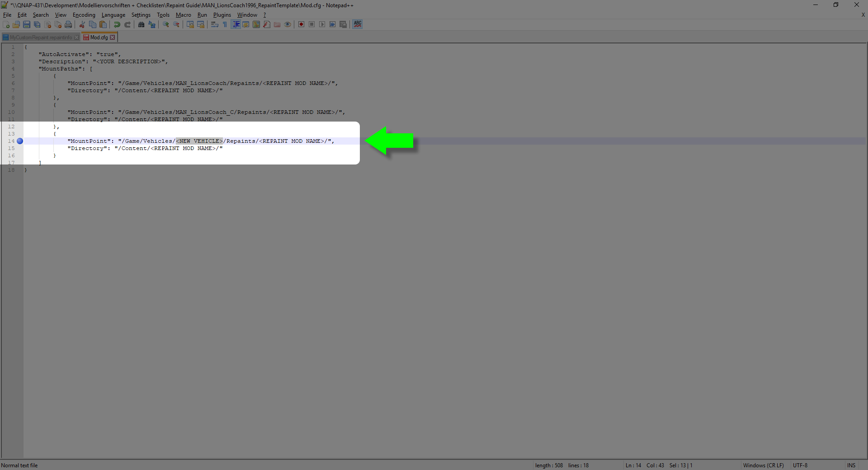This screenshot has height=470, width=868.
Task: Open the Encoding menu
Action: (x=84, y=15)
